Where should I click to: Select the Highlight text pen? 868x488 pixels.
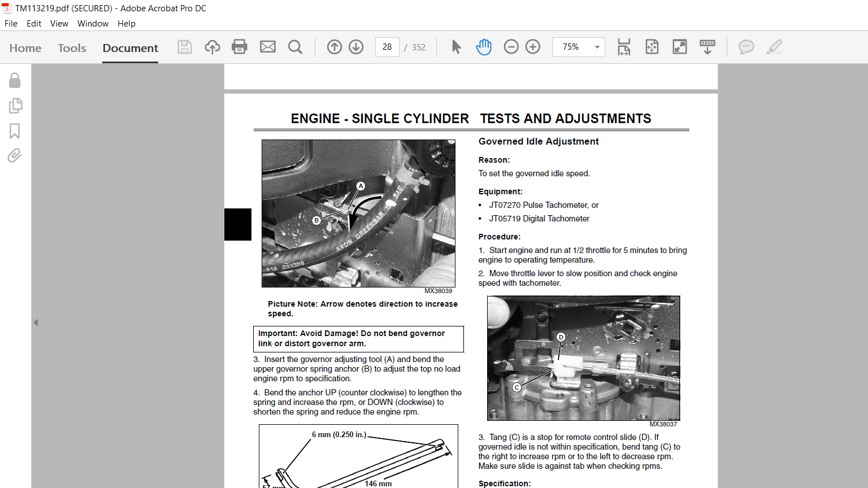pos(774,47)
